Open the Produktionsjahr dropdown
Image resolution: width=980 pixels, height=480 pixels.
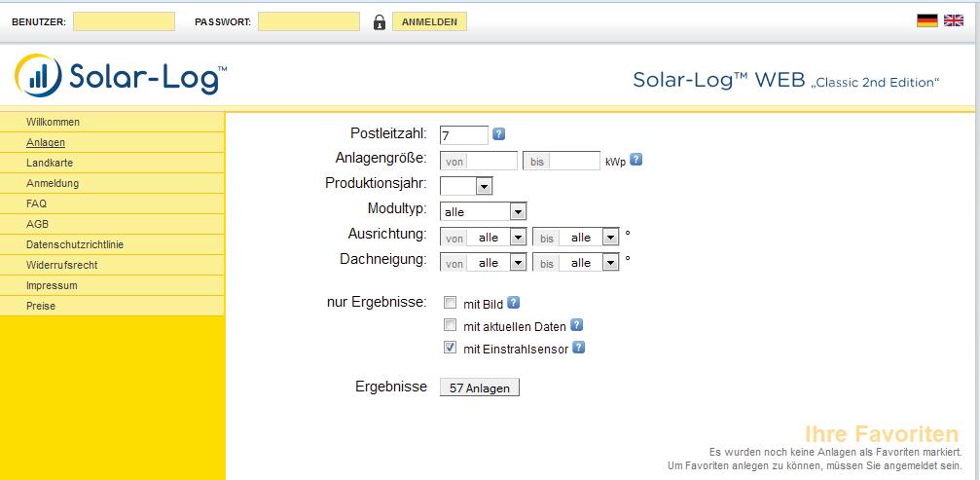pyautogui.click(x=466, y=186)
